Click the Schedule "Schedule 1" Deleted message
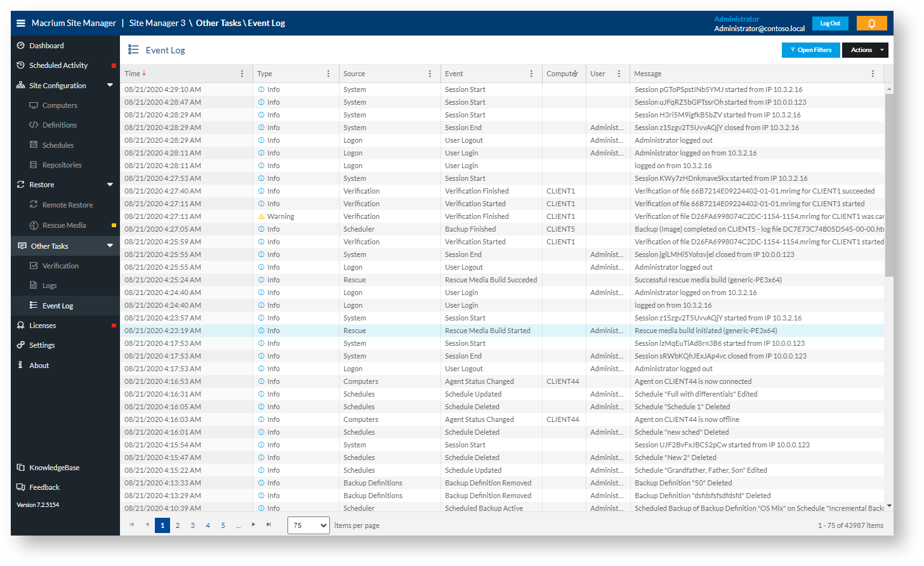Image resolution: width=924 pixels, height=566 pixels. pos(682,407)
